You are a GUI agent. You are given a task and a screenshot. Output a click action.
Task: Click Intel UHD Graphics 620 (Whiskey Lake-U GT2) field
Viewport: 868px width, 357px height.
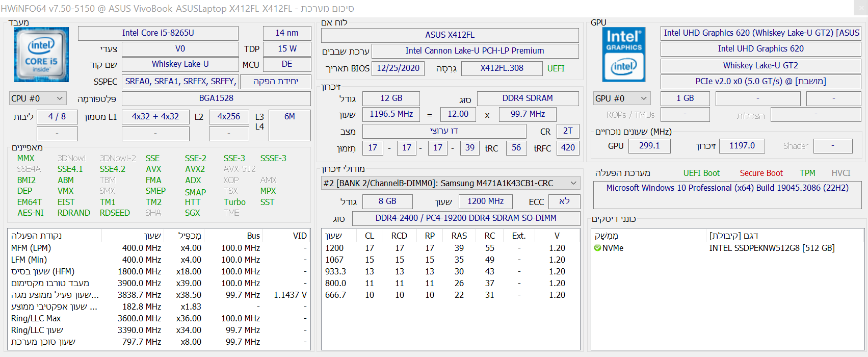click(x=761, y=33)
